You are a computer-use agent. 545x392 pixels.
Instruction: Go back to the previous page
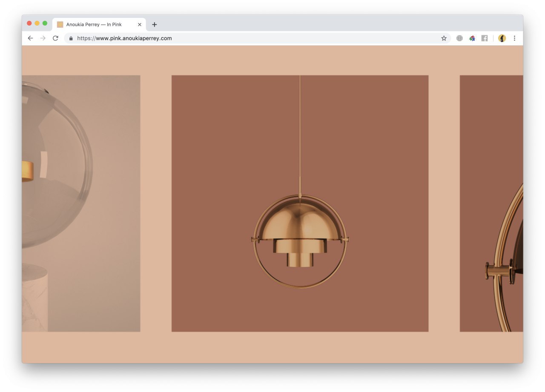coord(30,38)
